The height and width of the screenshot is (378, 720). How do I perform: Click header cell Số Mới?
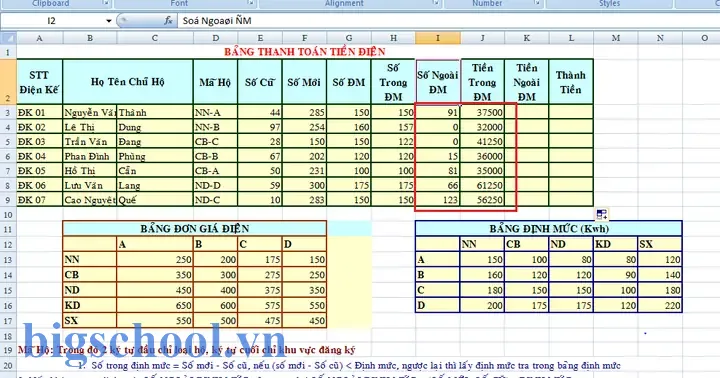pyautogui.click(x=304, y=82)
